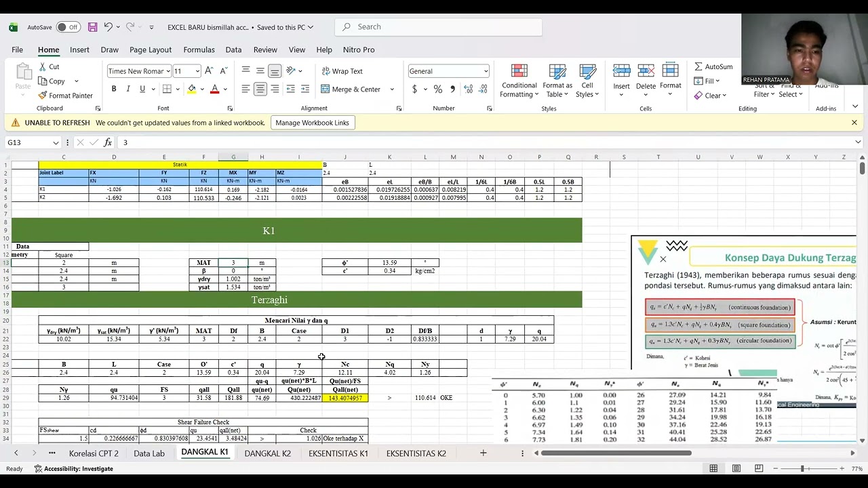Click the AutoSum sigma icon

coord(698,66)
